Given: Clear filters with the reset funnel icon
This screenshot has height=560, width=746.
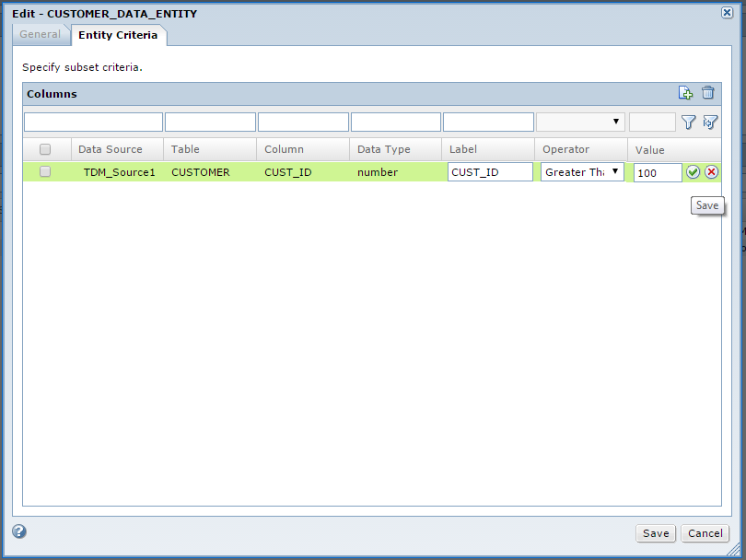Looking at the screenshot, I should (x=710, y=122).
